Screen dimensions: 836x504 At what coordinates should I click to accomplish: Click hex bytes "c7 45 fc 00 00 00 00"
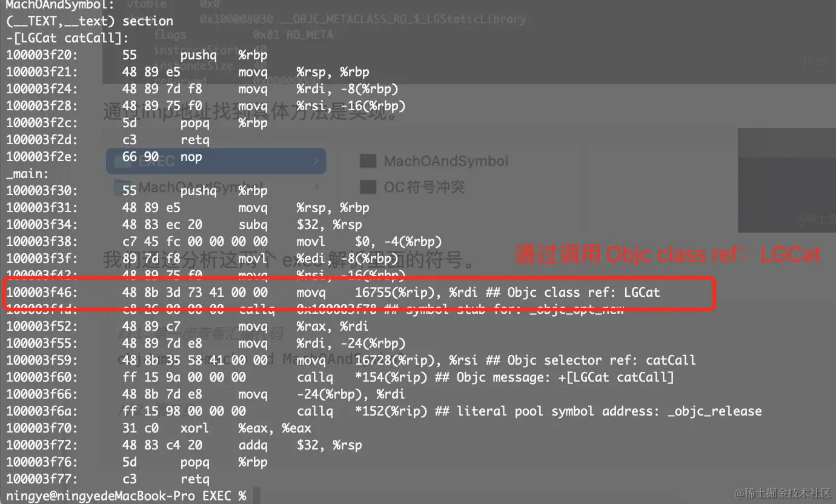pos(195,242)
